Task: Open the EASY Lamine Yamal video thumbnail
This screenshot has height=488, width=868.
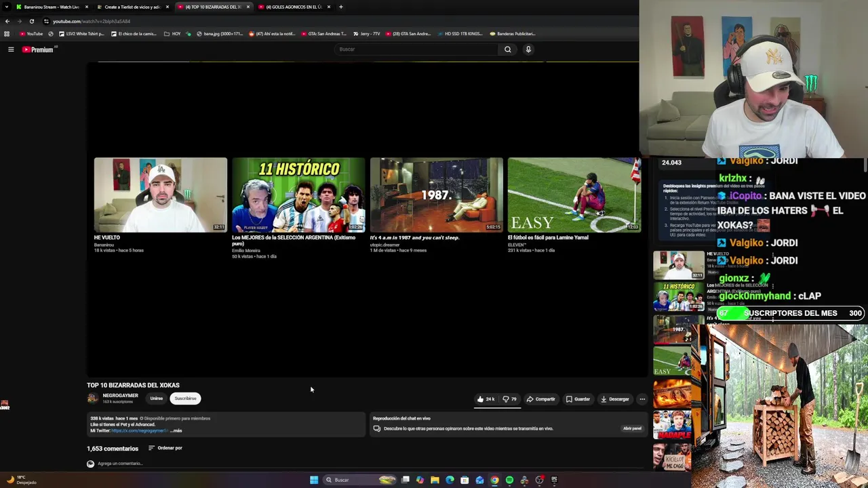Action: [x=574, y=195]
